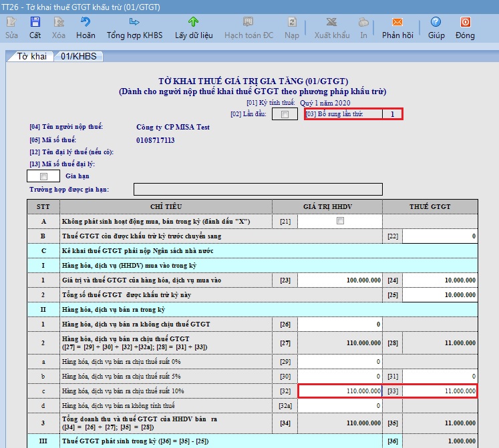
Task: Click the Trường hợp được gia hạn field
Action: click(258, 190)
